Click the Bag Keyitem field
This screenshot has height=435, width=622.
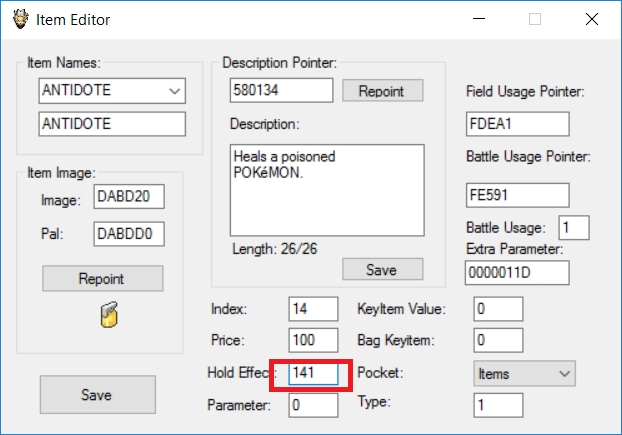(498, 340)
